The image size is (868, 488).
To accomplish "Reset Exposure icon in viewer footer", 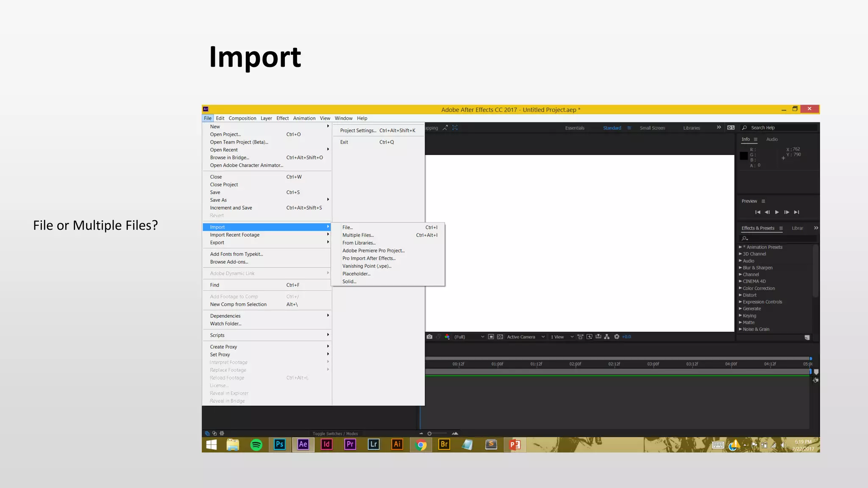I will point(617,337).
